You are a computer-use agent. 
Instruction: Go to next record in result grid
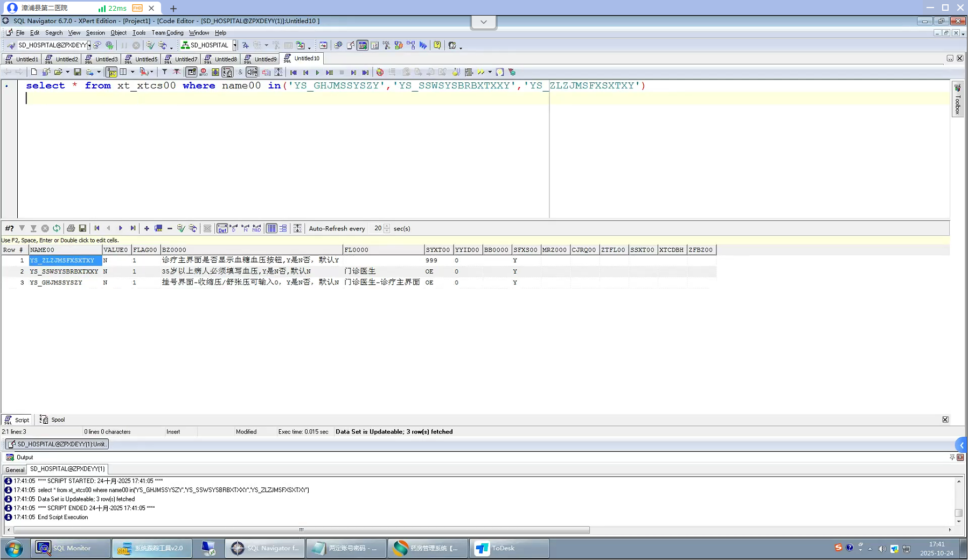click(x=121, y=228)
